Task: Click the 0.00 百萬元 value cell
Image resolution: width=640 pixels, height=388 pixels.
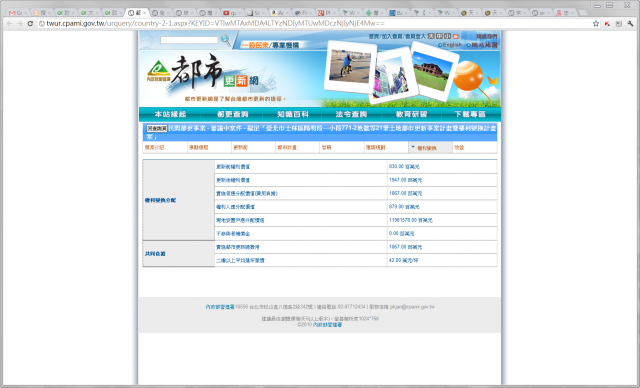Action: click(442, 233)
